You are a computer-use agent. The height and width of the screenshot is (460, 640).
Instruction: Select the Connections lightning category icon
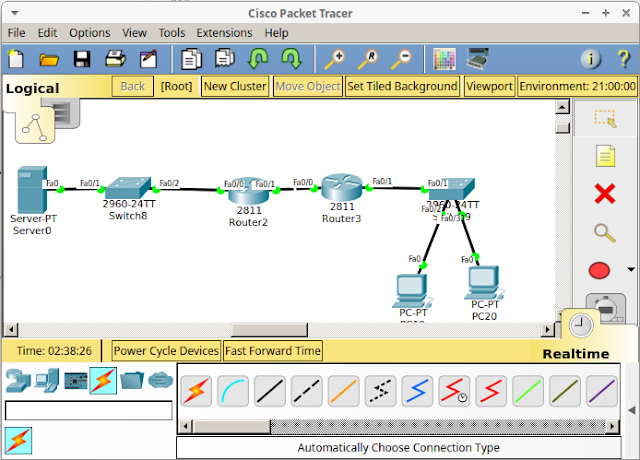pos(103,380)
